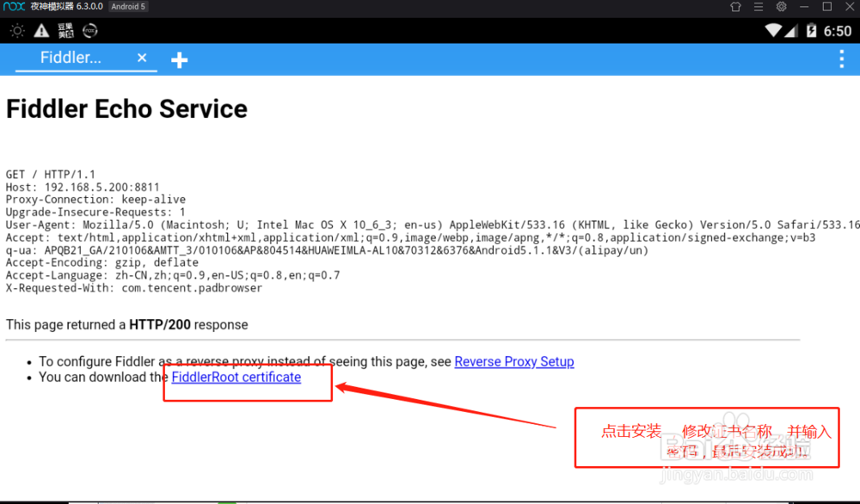Click the warning triangle notification icon
Screen dimensions: 860x504
tap(41, 31)
